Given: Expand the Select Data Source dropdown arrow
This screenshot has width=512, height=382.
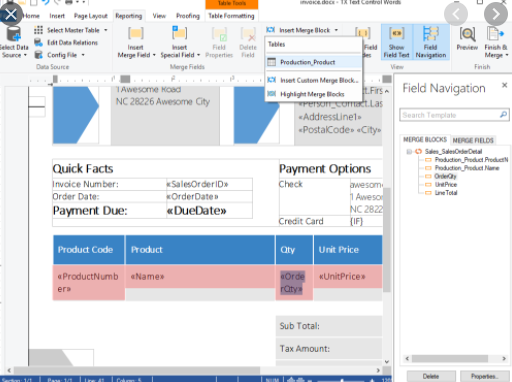Looking at the screenshot, I should coord(25,55).
